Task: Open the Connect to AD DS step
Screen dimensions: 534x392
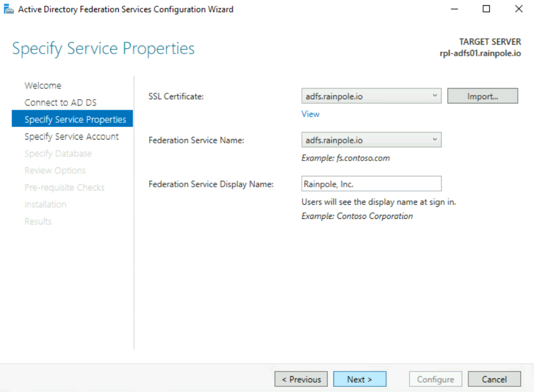Action: (x=60, y=103)
